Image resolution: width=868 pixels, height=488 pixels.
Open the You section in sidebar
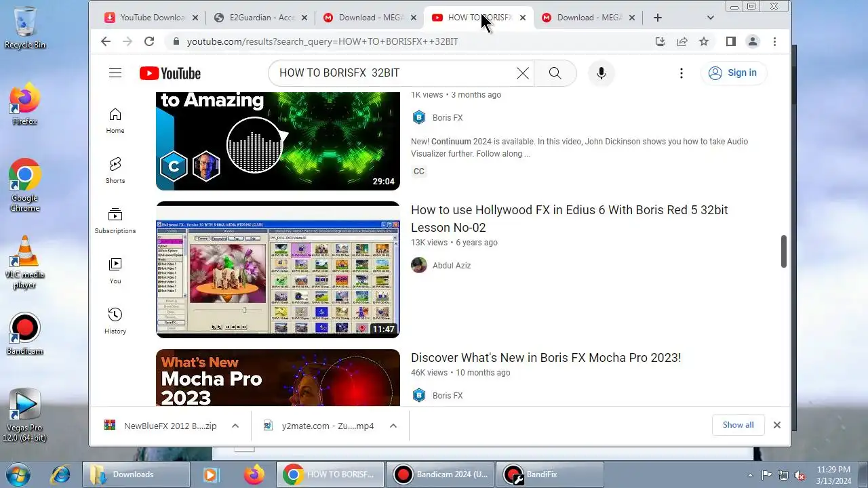point(115,271)
